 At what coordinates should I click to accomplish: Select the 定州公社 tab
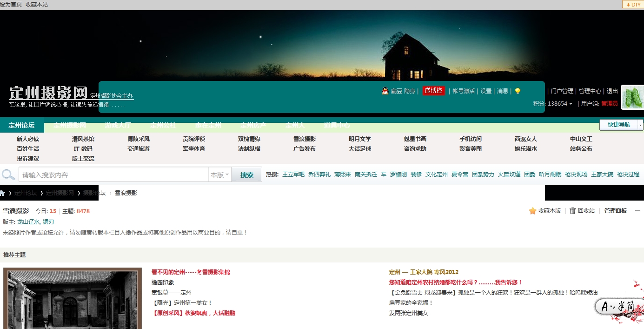click(x=163, y=125)
